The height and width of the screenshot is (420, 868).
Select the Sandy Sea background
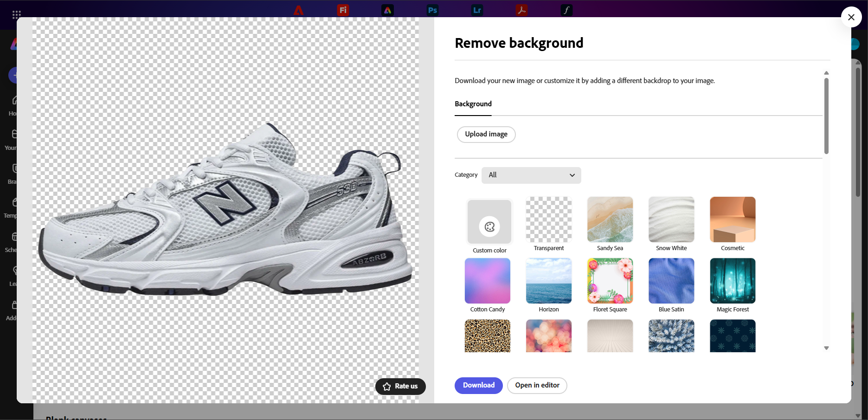(610, 220)
